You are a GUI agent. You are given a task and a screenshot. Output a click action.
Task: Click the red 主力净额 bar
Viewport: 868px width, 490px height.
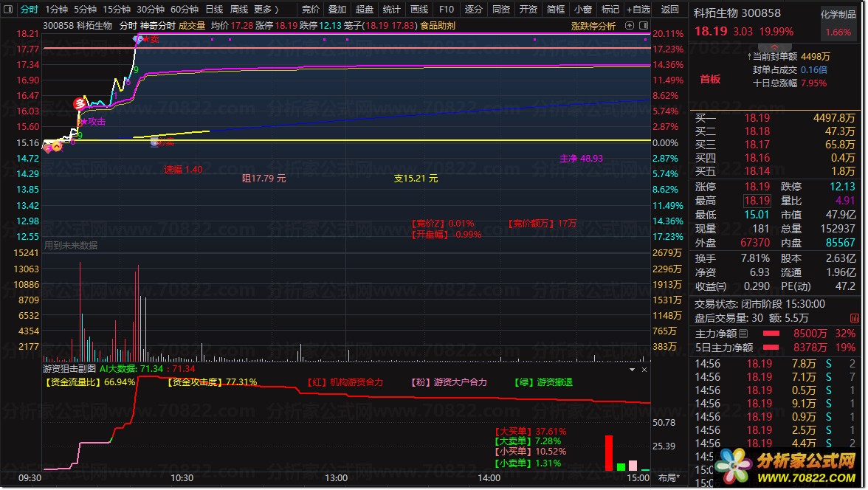click(771, 334)
